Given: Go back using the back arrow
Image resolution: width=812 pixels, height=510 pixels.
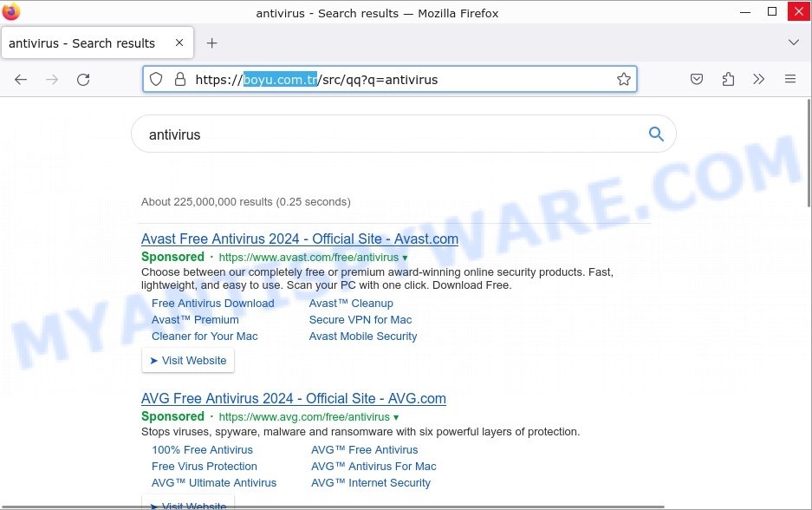Looking at the screenshot, I should (x=21, y=79).
